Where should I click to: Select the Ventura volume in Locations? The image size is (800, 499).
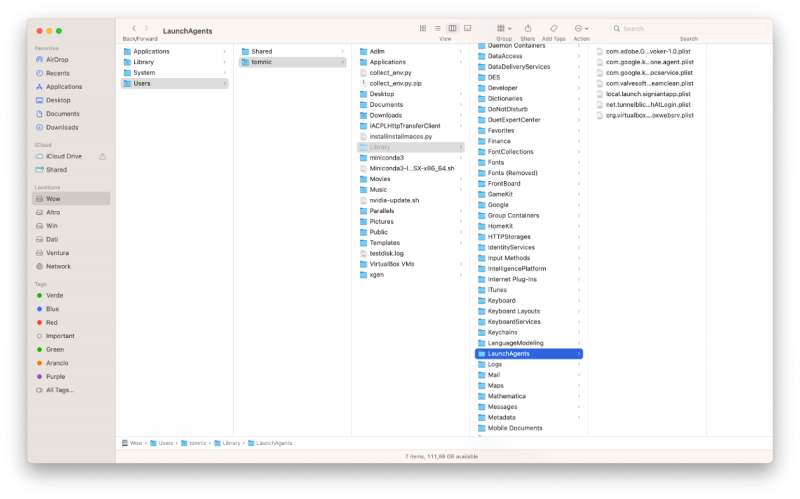tap(57, 253)
